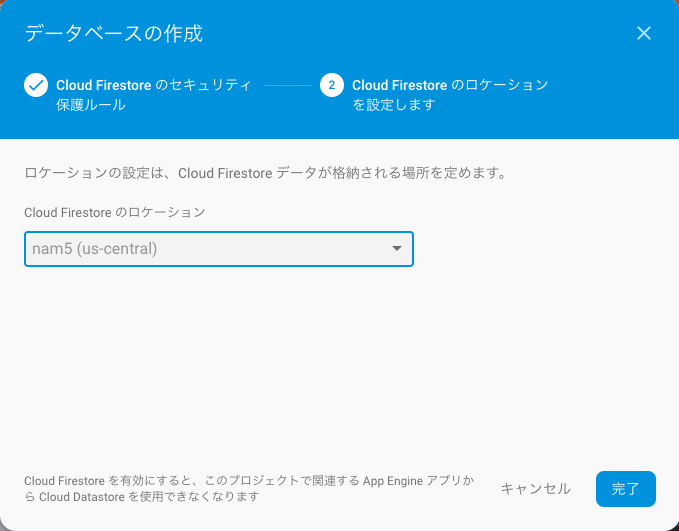Image resolution: width=679 pixels, height=531 pixels.
Task: Click the 完了 button
Action: pos(626,489)
